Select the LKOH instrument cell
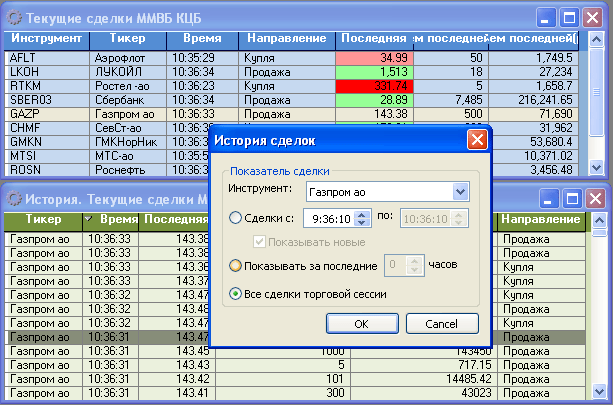The image size is (613, 405). pos(47,72)
